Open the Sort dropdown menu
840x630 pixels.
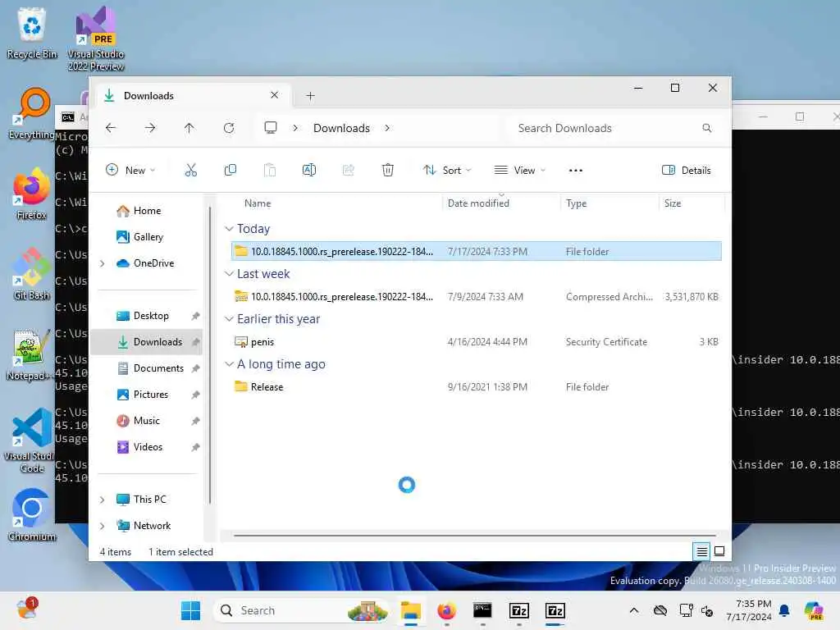447,171
